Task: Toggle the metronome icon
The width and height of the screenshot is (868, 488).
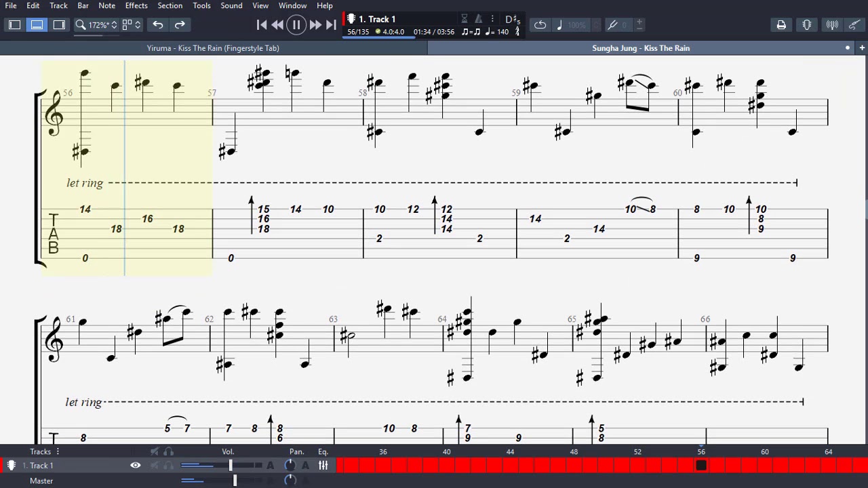Action: [x=478, y=19]
